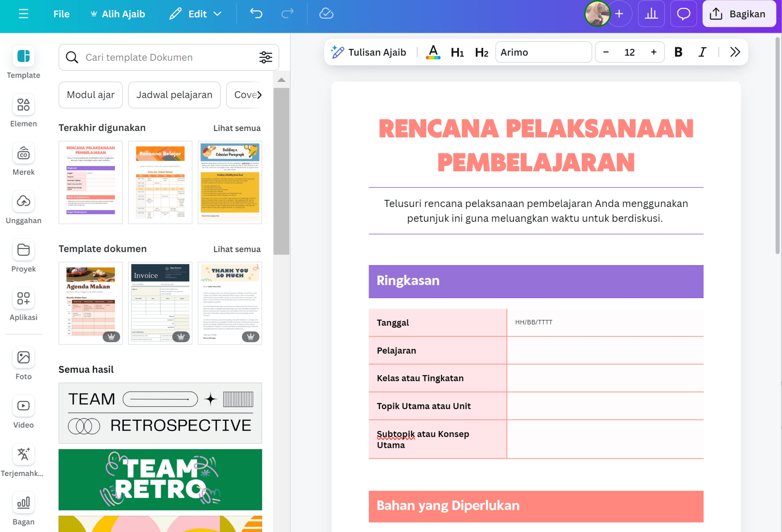Toggle italic formatting

(703, 52)
